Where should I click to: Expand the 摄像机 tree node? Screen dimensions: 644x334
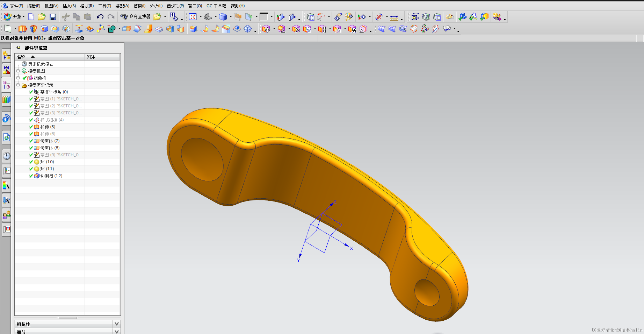pyautogui.click(x=18, y=78)
